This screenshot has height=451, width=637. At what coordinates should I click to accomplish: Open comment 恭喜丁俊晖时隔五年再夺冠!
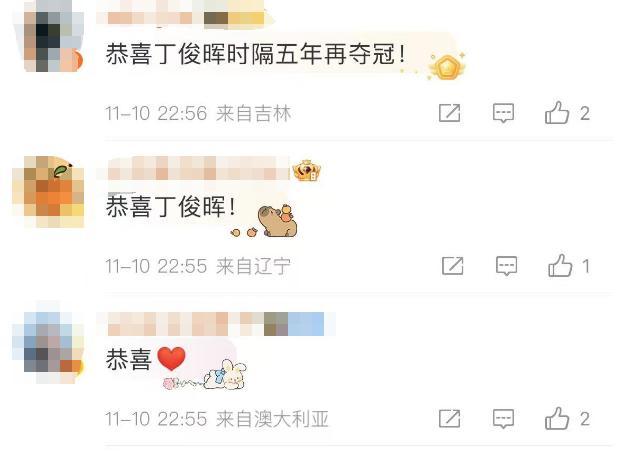point(255,54)
